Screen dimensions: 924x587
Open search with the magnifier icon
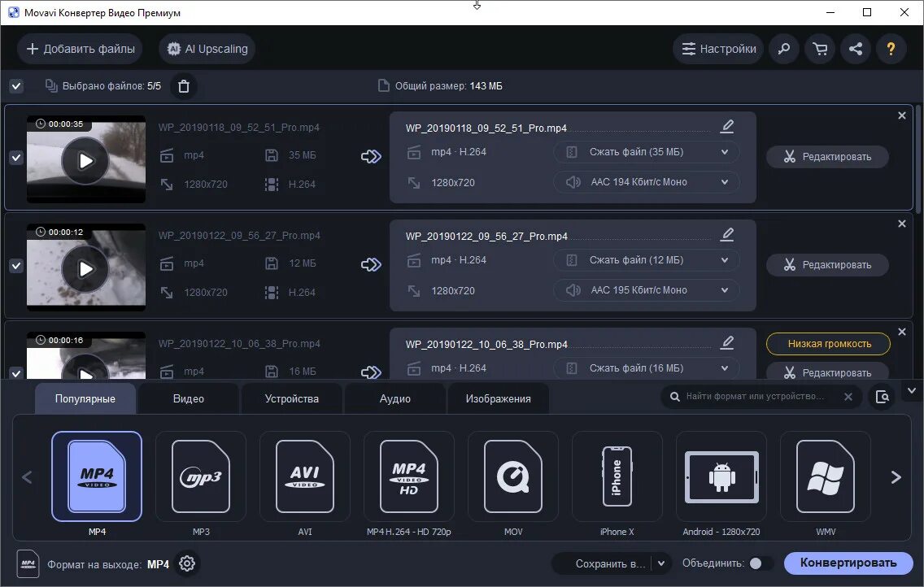[x=783, y=49]
